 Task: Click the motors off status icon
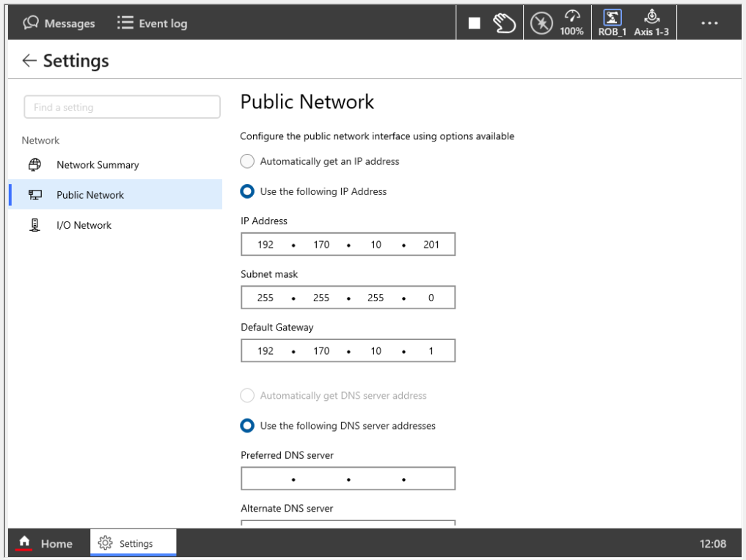click(x=541, y=23)
